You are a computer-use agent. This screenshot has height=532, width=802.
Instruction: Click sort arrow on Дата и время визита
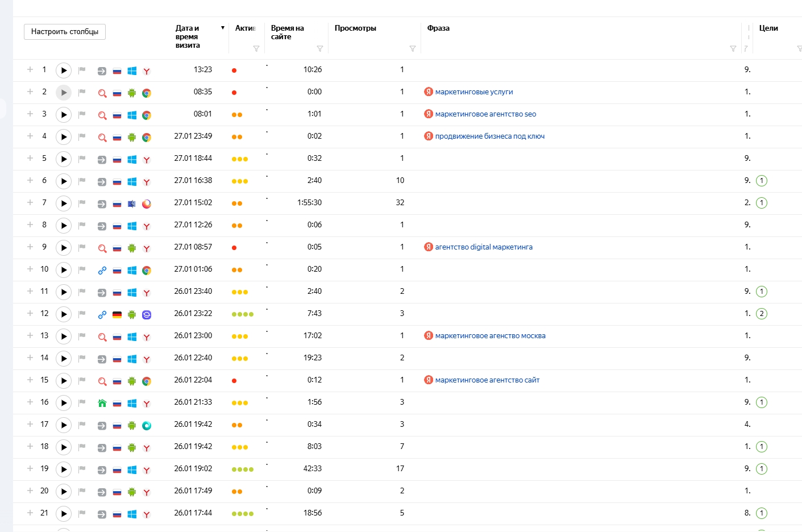(x=223, y=28)
